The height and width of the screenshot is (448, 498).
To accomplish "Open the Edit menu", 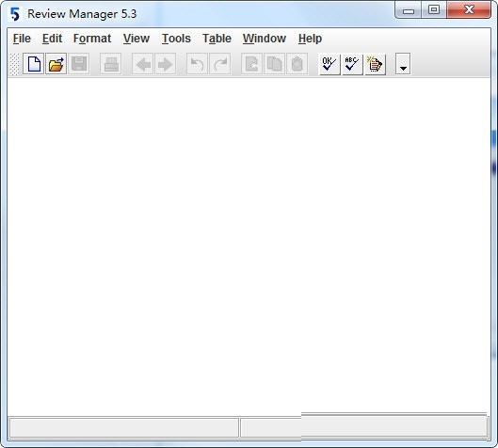I will pyautogui.click(x=52, y=39).
